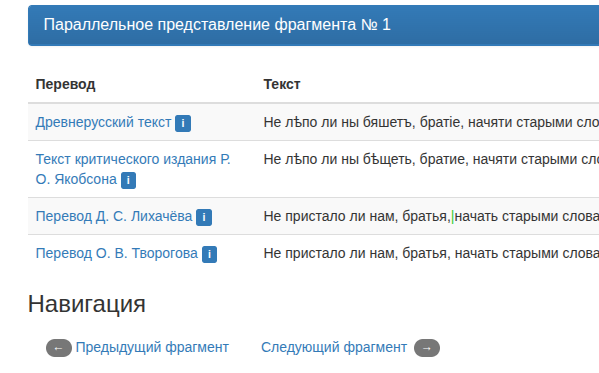The image size is (599, 373).
Task: Click the Перевод column header
Action: 65,84
